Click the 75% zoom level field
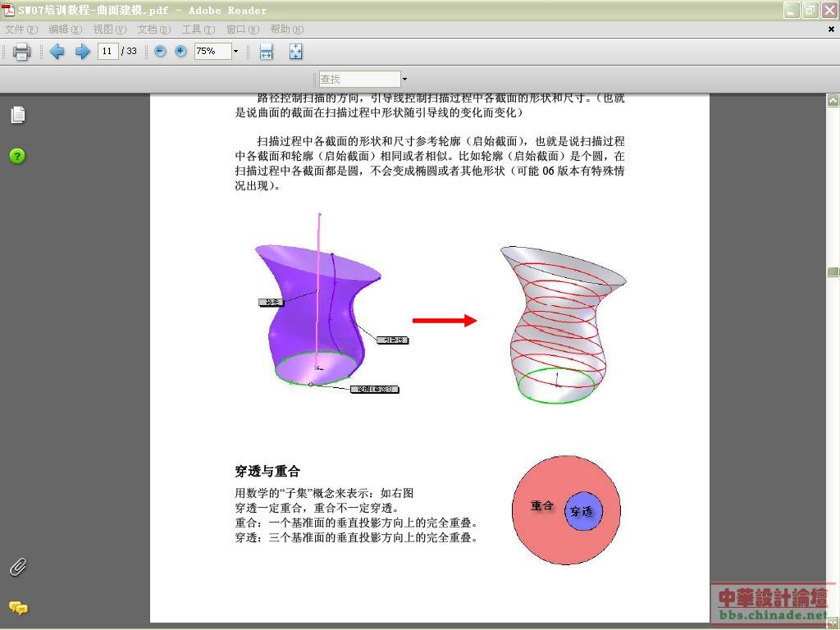 pos(212,52)
